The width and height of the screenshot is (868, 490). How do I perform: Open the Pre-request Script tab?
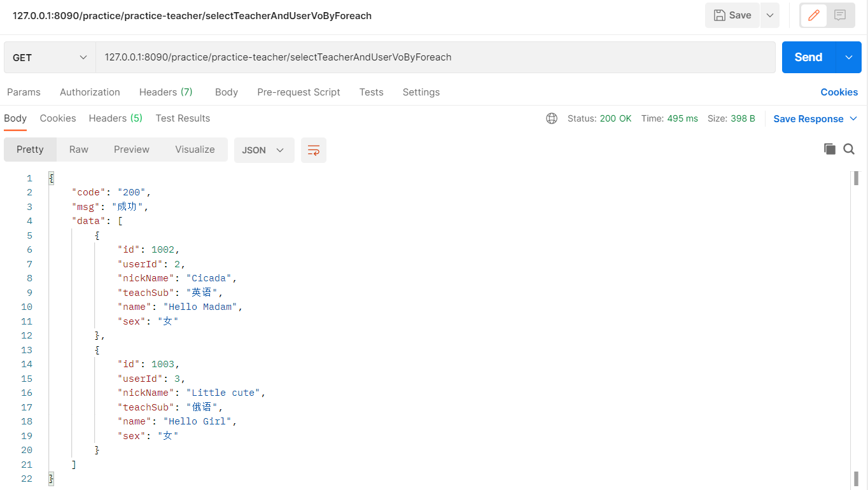tap(298, 92)
